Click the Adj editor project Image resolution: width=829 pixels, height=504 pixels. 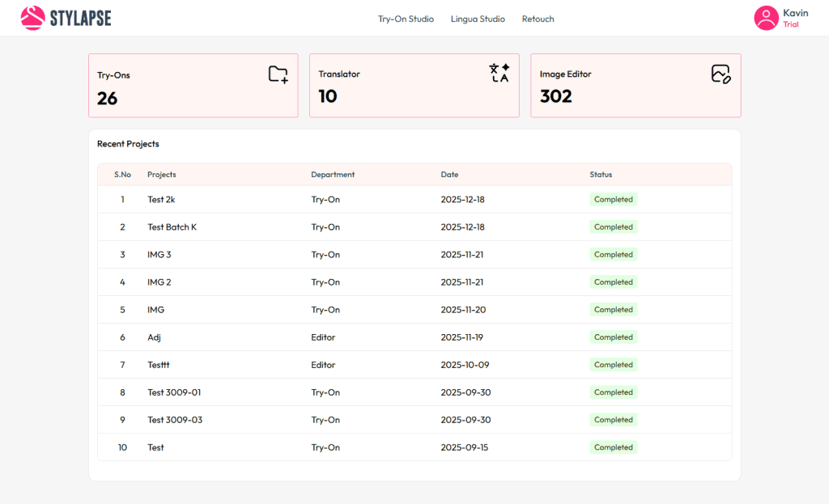pyautogui.click(x=154, y=337)
